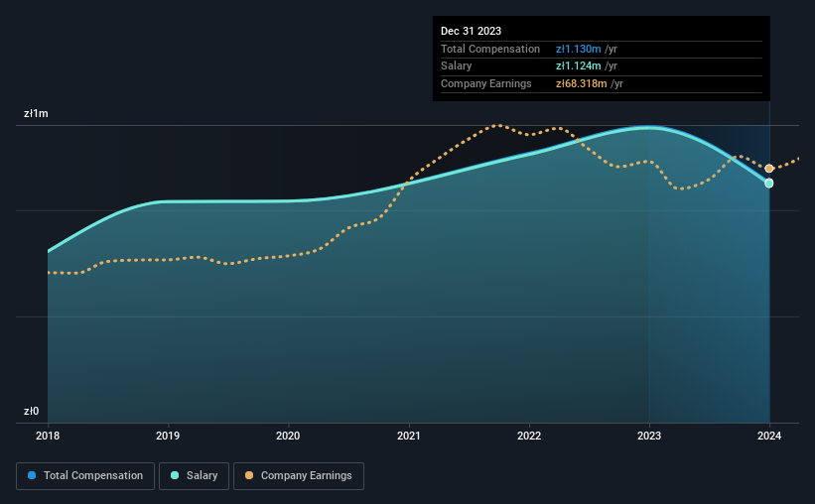
Task: Click the zł1m y-axis label
Action: pyautogui.click(x=36, y=113)
